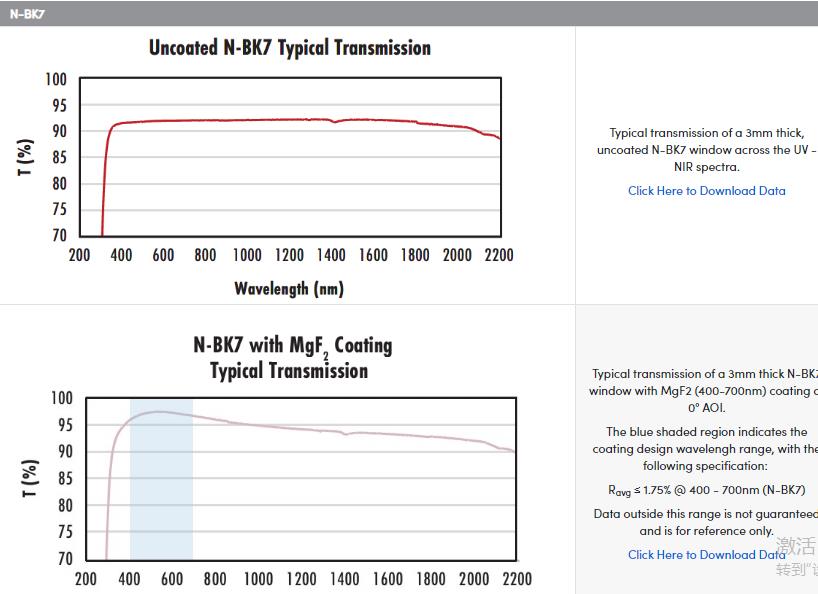Download data for uncoated N-BK7 window
The width and height of the screenshot is (818, 594).
coord(706,191)
